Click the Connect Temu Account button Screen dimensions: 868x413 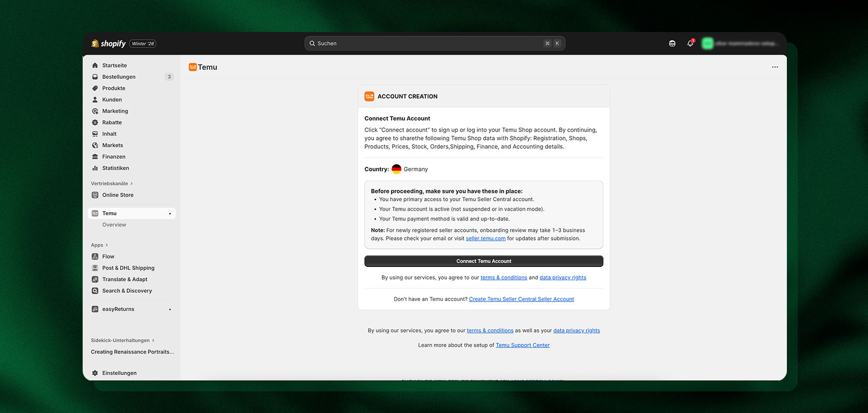coord(484,261)
